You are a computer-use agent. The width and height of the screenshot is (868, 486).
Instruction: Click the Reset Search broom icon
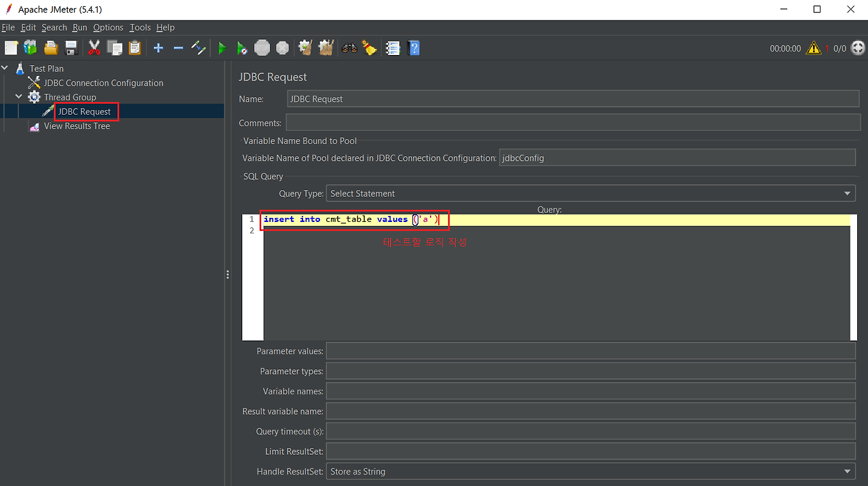(x=370, y=48)
